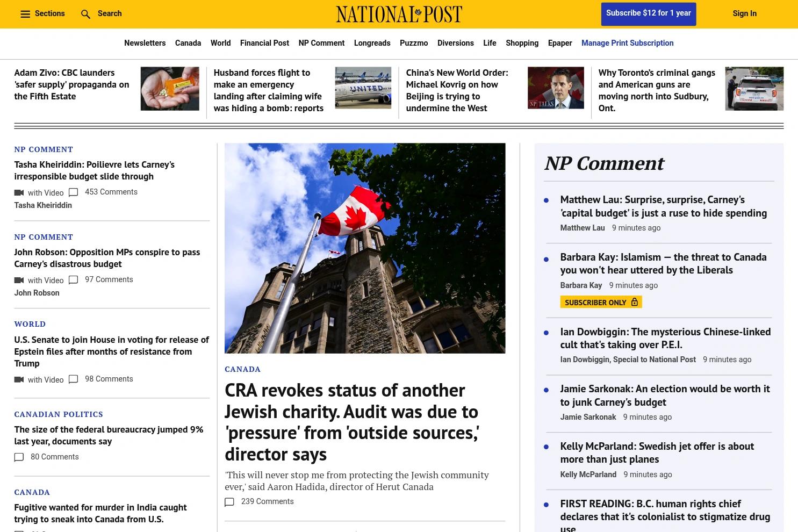Click lock icon on Subscriber Only badge
798x532 pixels.
(634, 302)
